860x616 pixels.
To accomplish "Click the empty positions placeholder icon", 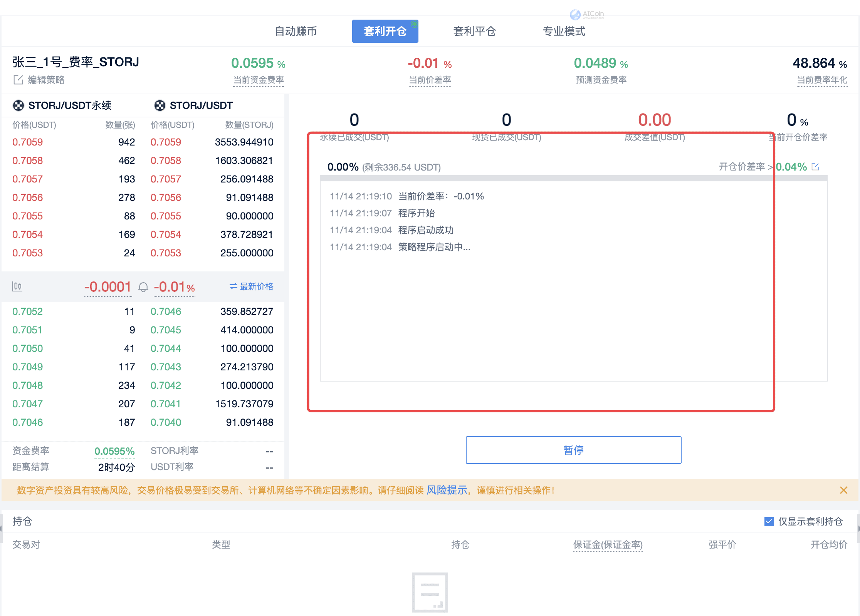I will click(430, 592).
